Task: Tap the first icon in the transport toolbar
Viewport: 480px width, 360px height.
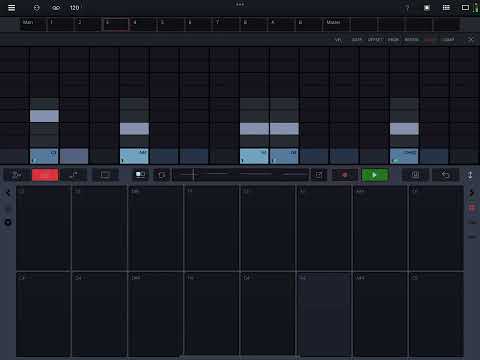Action: point(17,175)
